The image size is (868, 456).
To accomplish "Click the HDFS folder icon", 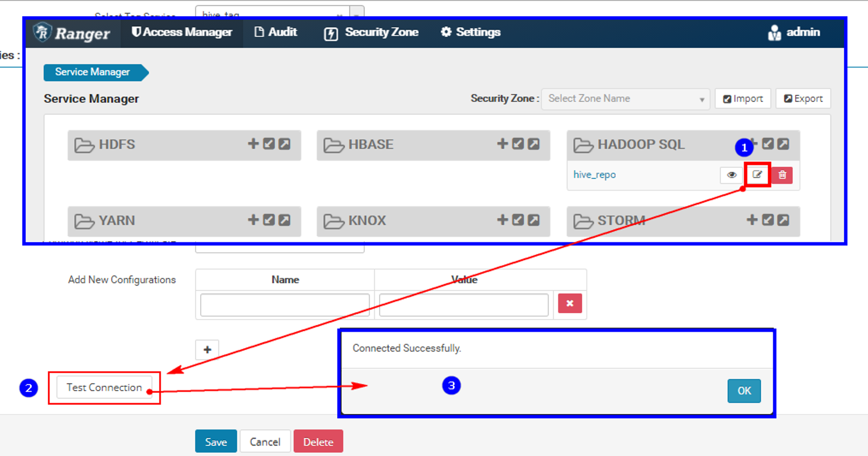I will 84,145.
